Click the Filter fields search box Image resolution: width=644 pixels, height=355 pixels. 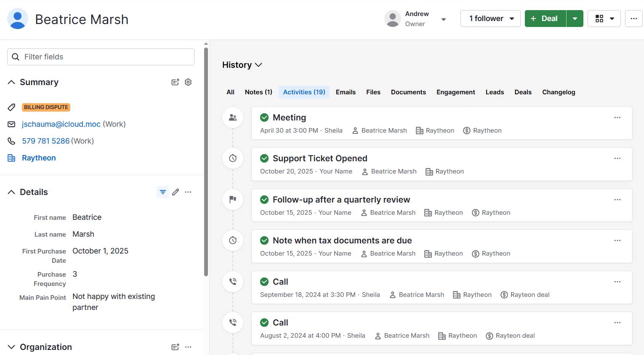[101, 57]
